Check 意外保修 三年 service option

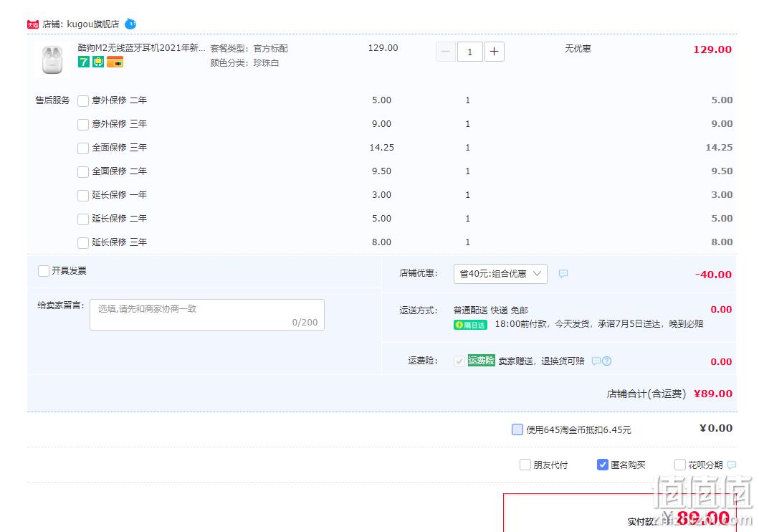[x=83, y=125]
